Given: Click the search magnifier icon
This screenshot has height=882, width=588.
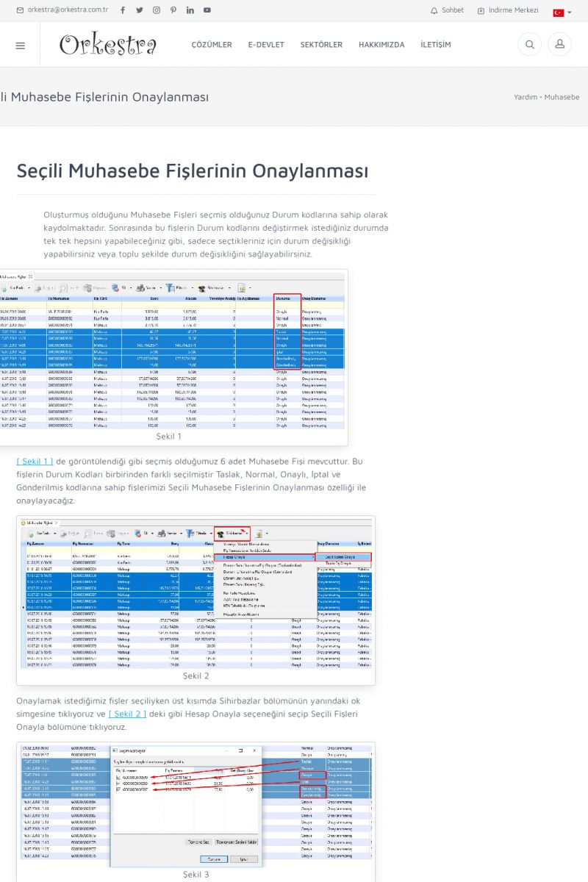Looking at the screenshot, I should point(528,45).
